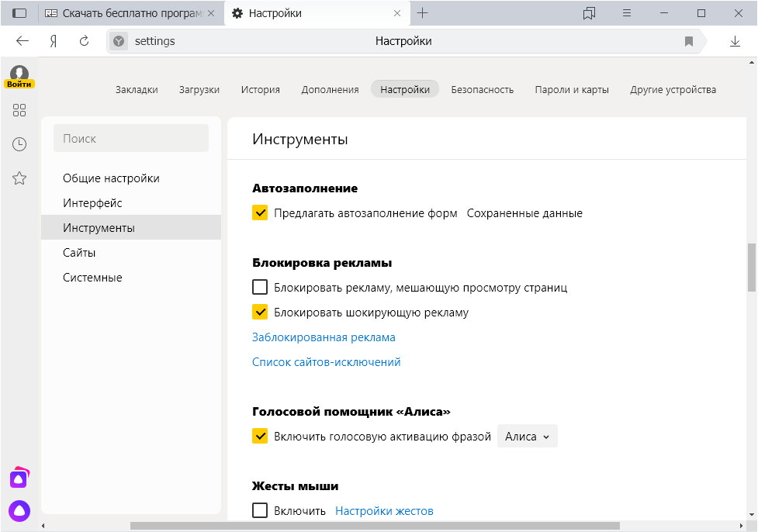Open favorites star icon in sidebar
Viewport: 758px width, 532px height.
[x=19, y=178]
